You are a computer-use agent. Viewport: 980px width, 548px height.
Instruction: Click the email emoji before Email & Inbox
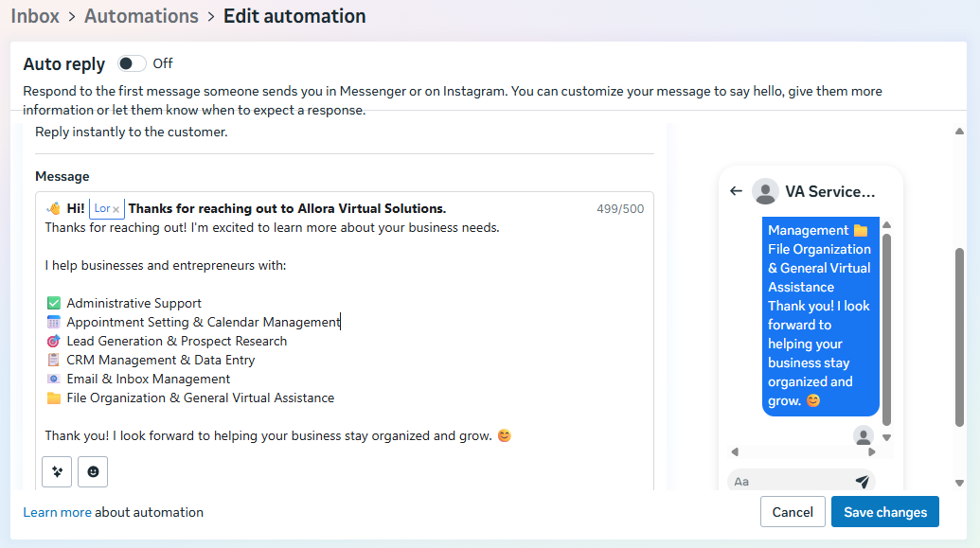54,380
